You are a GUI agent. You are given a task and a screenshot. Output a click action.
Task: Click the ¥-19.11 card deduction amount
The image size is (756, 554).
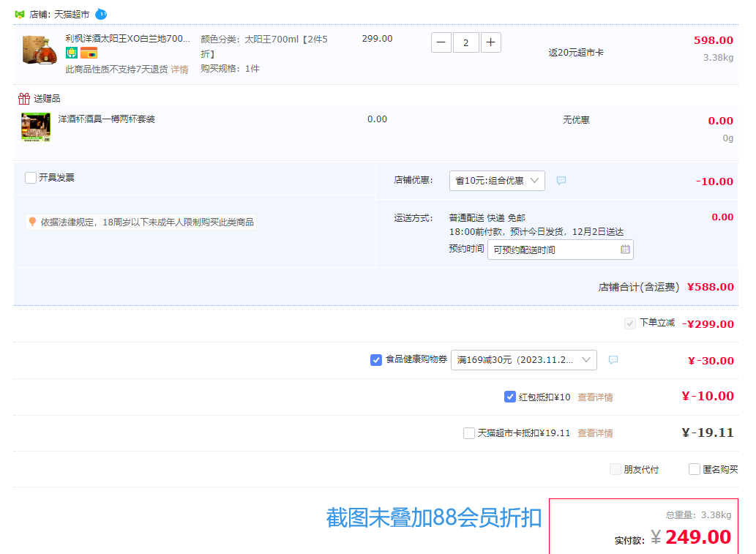pos(708,433)
